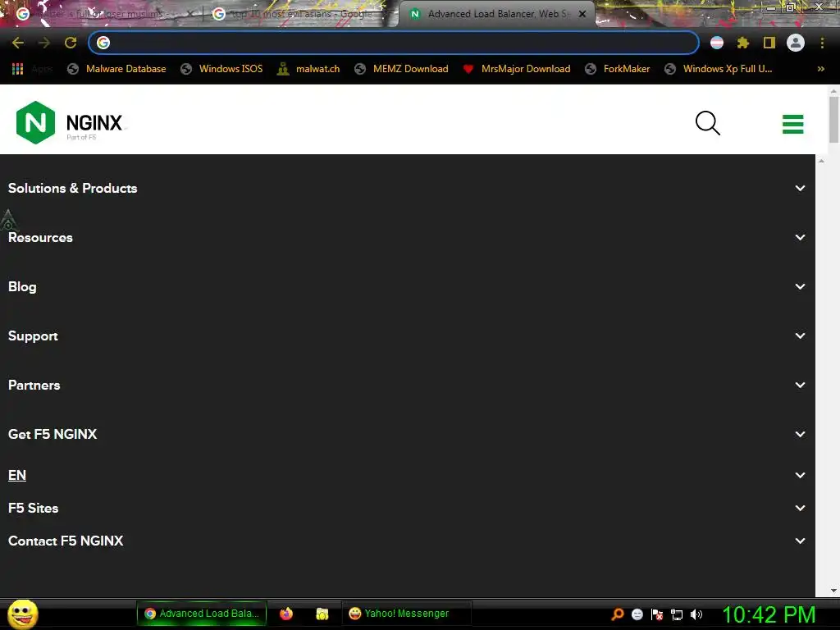This screenshot has height=630, width=840.
Task: Click the striped extension icon beside address bar
Action: [717, 43]
